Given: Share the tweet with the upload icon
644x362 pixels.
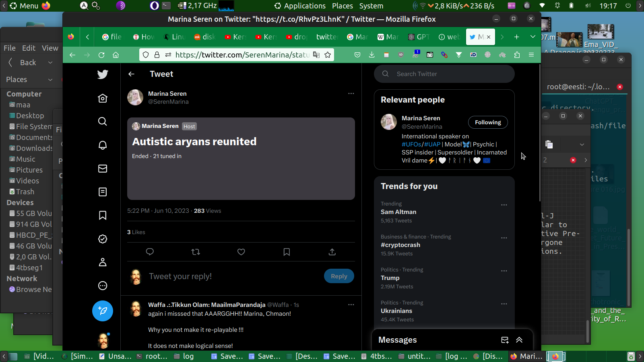Looking at the screenshot, I should click(x=332, y=252).
